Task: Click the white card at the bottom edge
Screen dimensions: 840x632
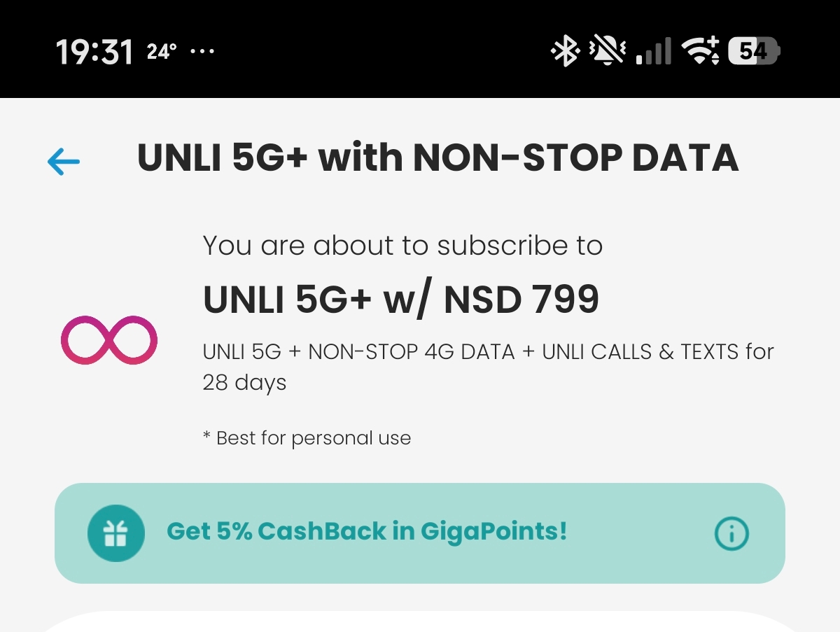Action: pyautogui.click(x=420, y=623)
